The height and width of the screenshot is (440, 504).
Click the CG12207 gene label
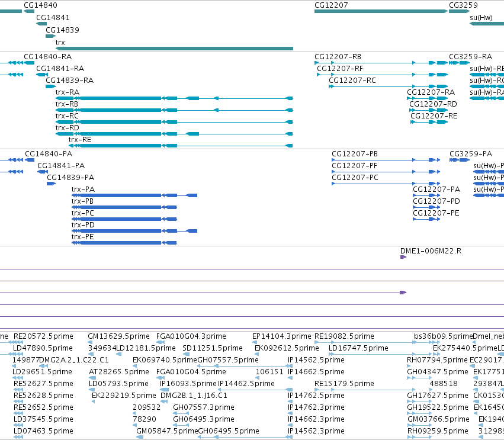pos(331,5)
